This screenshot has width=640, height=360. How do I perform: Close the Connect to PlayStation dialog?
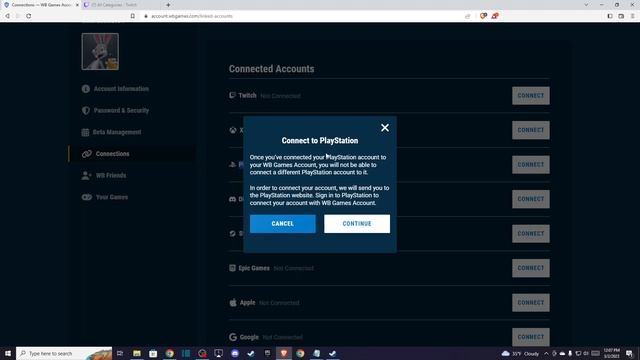pyautogui.click(x=384, y=128)
